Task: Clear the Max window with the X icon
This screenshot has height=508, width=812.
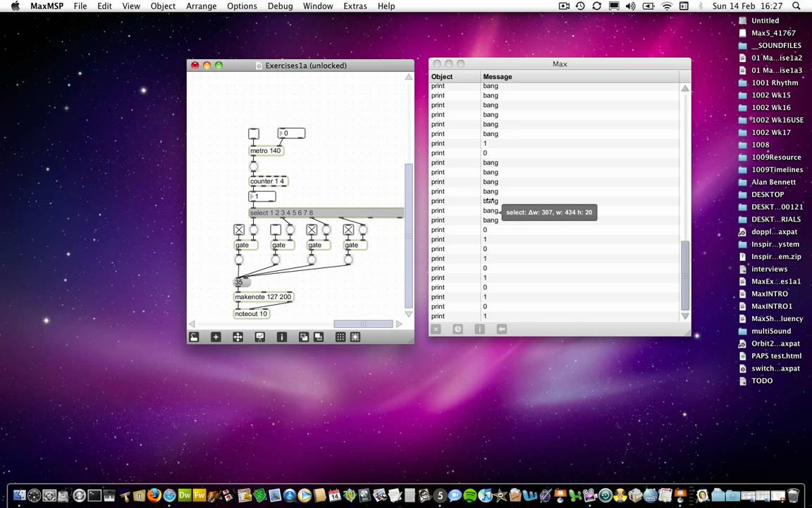Action: coord(436,329)
